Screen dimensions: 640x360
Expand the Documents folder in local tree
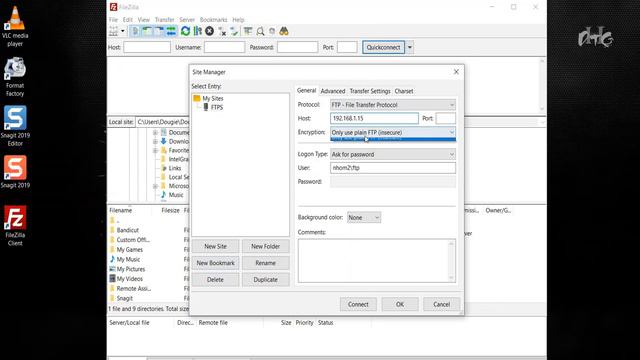point(155,133)
